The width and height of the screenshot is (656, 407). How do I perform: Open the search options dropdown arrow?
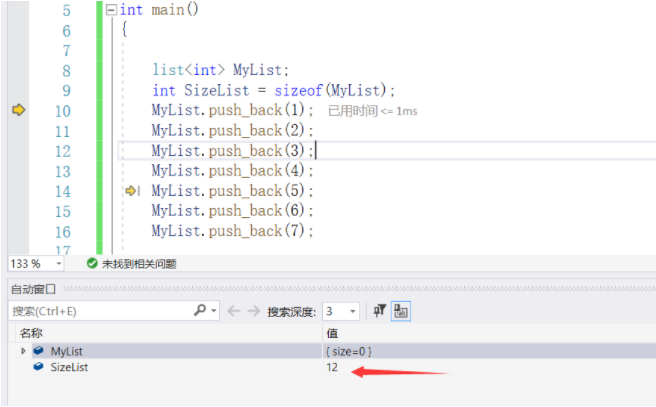click(214, 311)
